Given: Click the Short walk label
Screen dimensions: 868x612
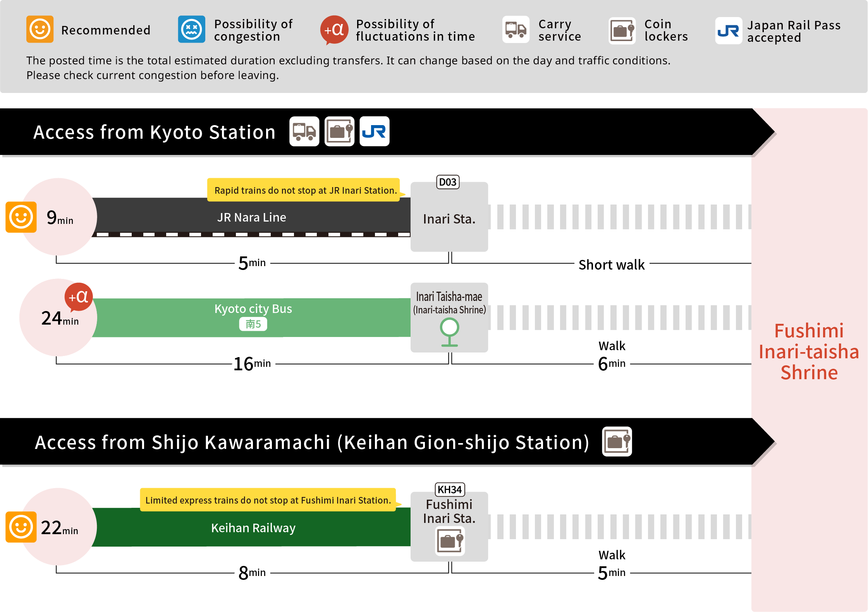Looking at the screenshot, I should click(612, 265).
